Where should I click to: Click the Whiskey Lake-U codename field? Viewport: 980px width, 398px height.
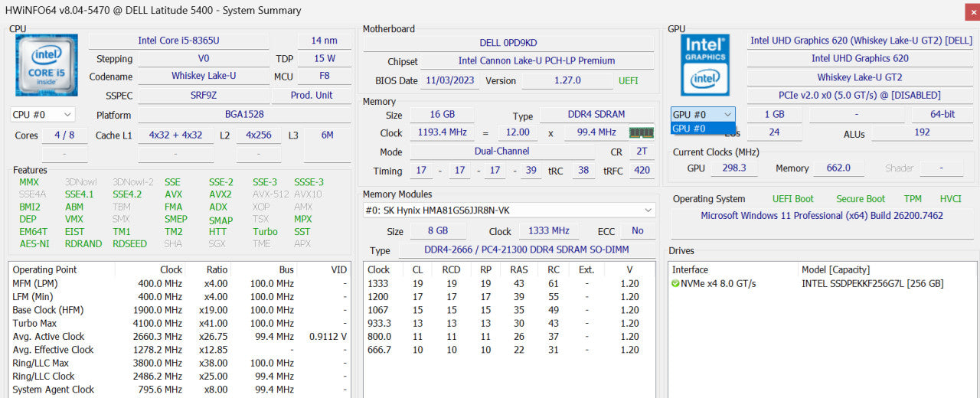(x=204, y=76)
